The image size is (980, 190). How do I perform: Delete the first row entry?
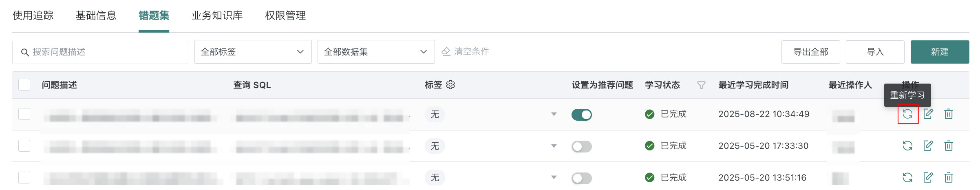coord(949,114)
